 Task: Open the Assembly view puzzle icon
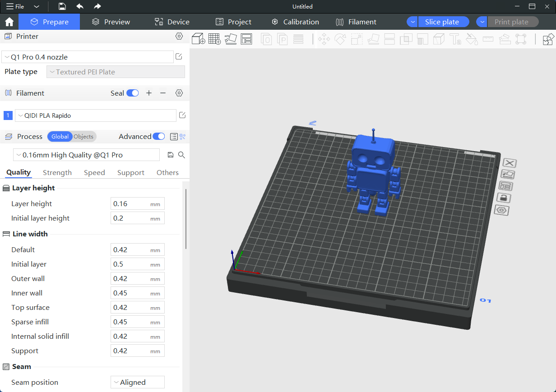pos(548,39)
